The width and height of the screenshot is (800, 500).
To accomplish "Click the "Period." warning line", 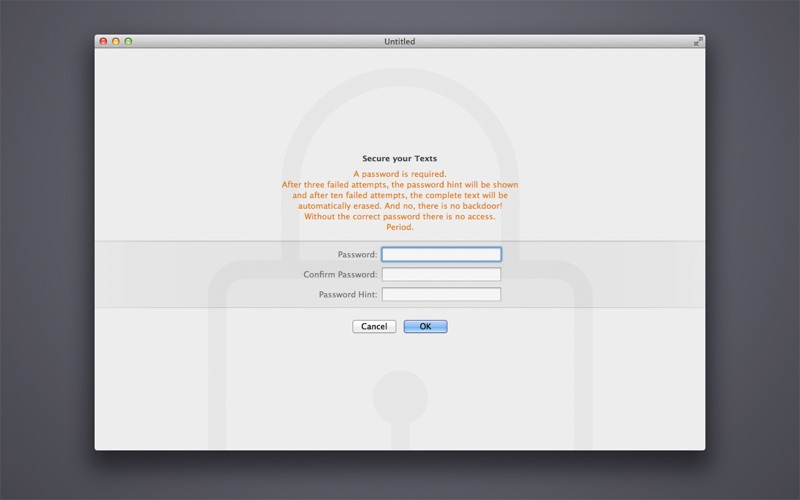I will (399, 227).
